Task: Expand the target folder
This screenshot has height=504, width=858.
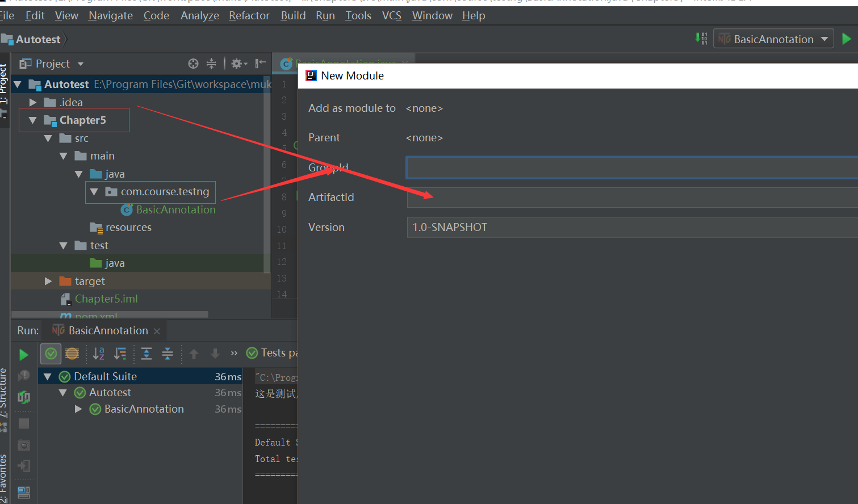Action: coord(48,282)
